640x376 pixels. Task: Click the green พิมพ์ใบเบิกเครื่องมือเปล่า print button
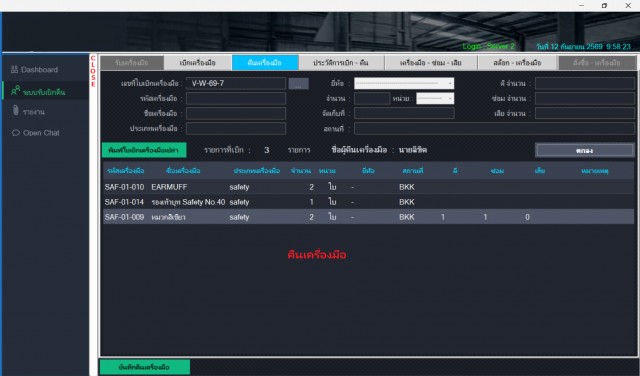coord(144,150)
